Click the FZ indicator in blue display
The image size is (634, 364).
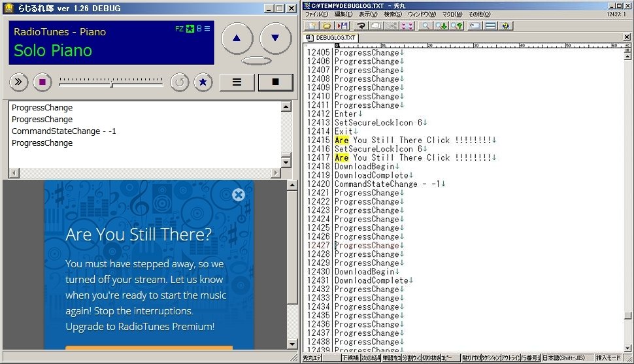[x=179, y=29]
